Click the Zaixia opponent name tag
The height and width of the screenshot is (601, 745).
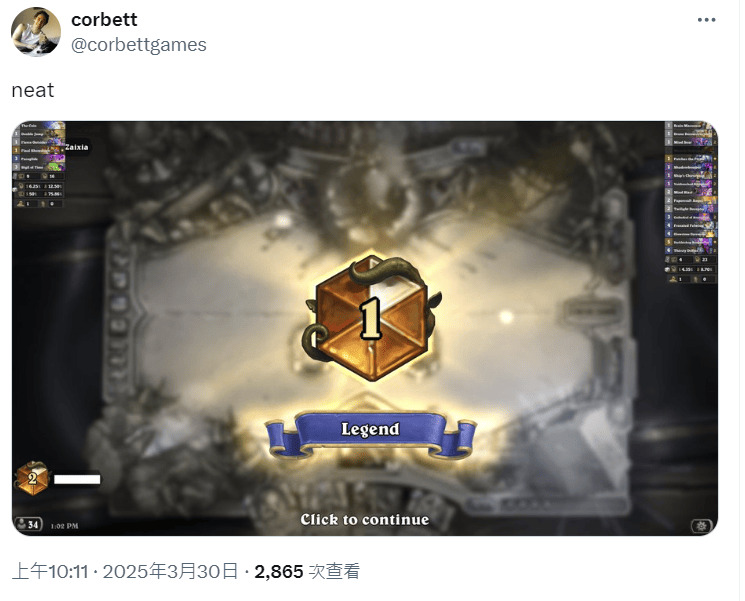76,147
